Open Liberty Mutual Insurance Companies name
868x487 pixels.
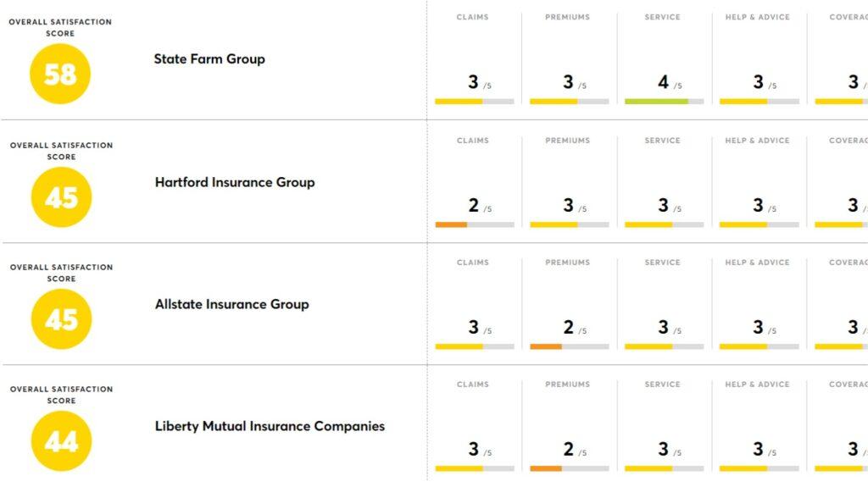coord(270,426)
